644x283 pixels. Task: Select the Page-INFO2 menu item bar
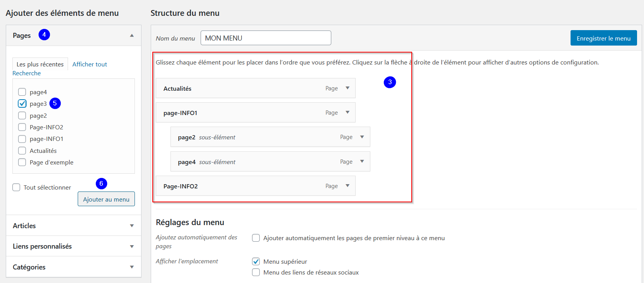pos(256,186)
